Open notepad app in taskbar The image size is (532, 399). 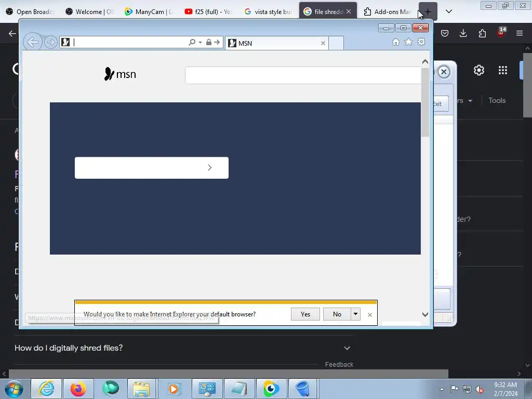pyautogui.click(x=240, y=389)
